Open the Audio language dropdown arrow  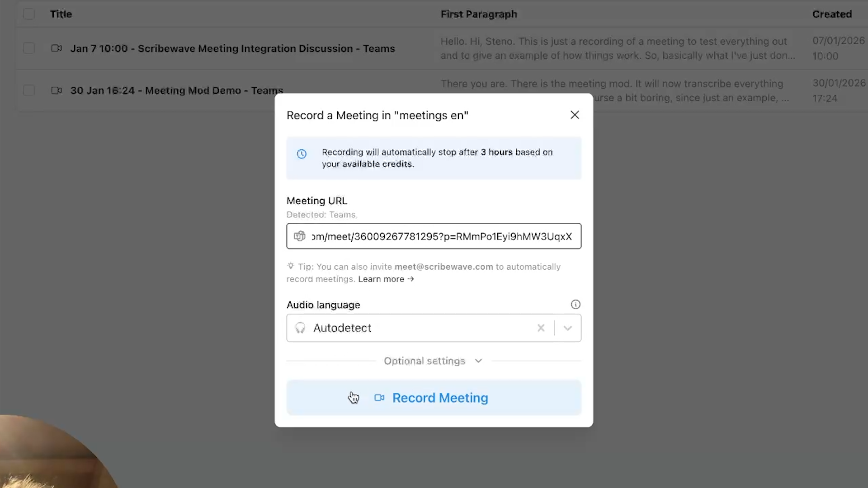(568, 328)
